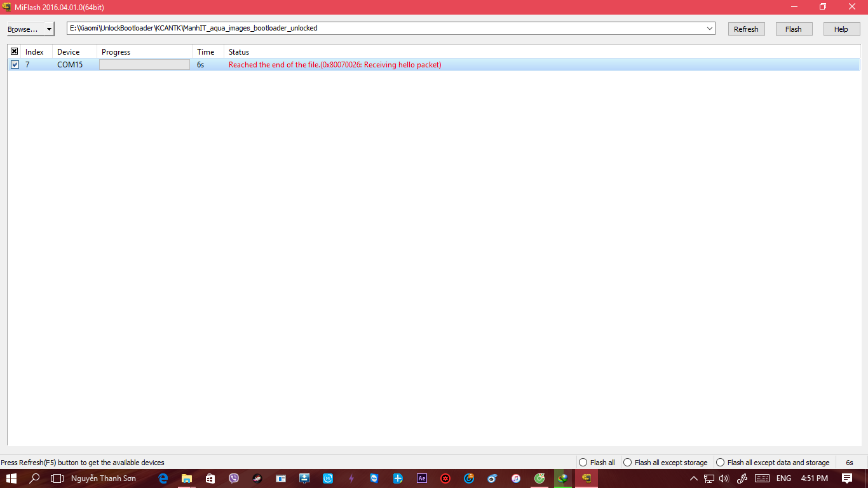Open TeamViewer from the taskbar

click(374, 478)
